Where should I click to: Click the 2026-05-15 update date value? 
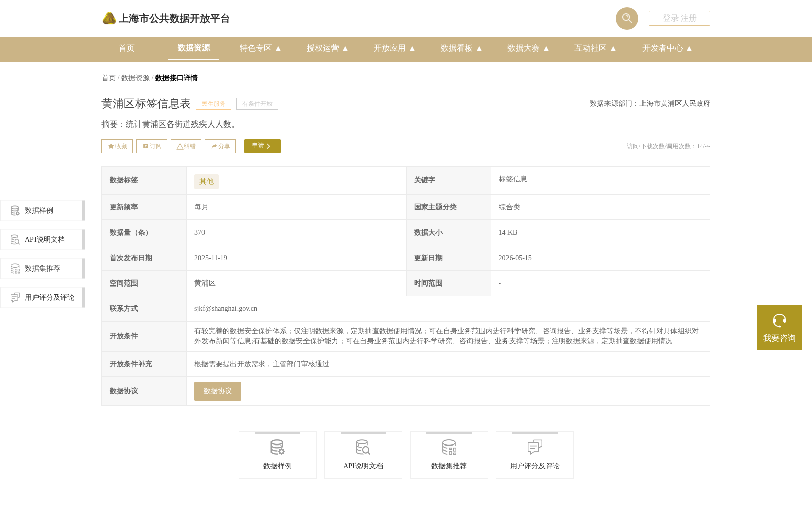[515, 258]
